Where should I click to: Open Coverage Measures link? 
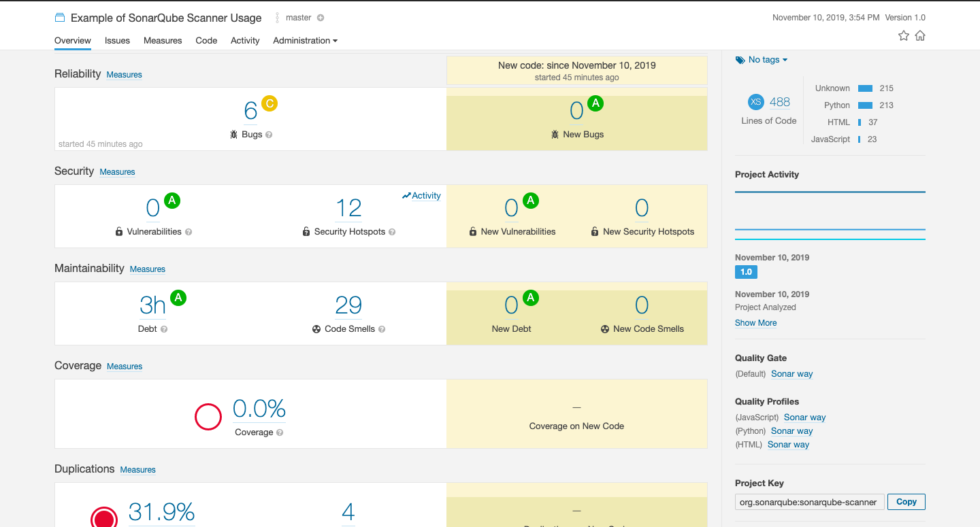[x=125, y=367]
